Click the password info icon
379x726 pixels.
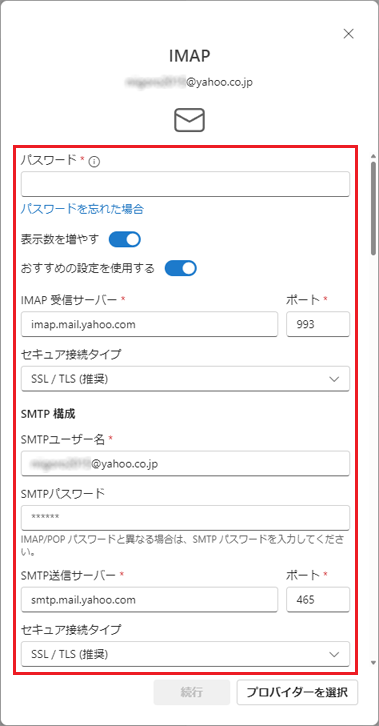[94, 162]
